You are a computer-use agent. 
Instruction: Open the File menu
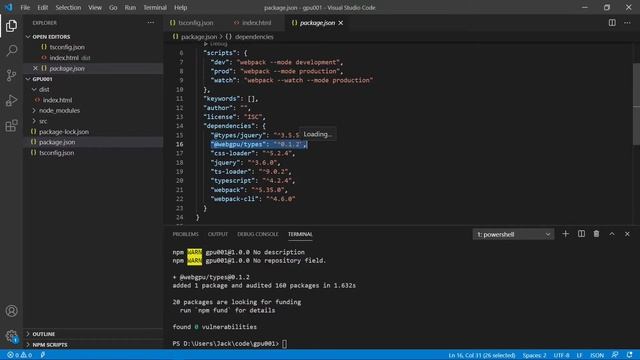tap(25, 7)
